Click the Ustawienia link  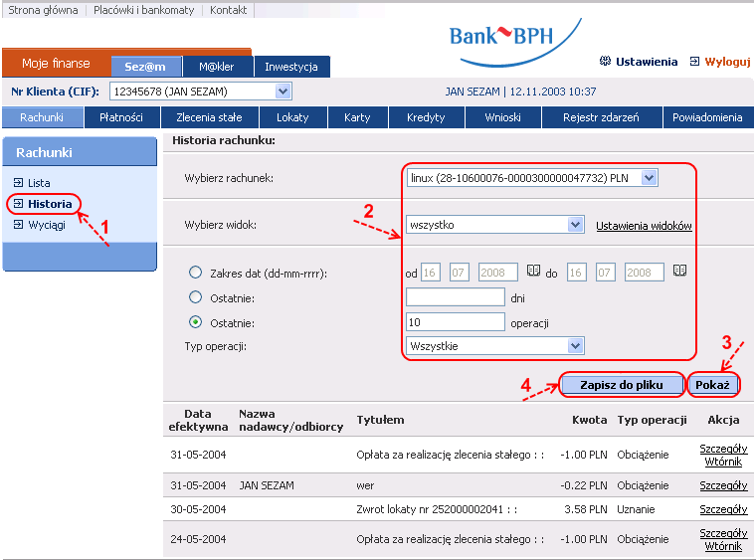point(647,62)
